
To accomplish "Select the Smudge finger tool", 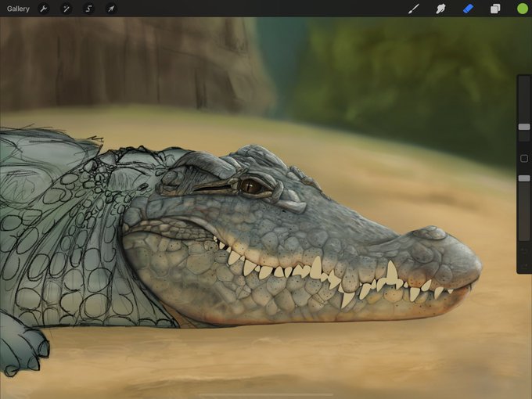I will 440,9.
